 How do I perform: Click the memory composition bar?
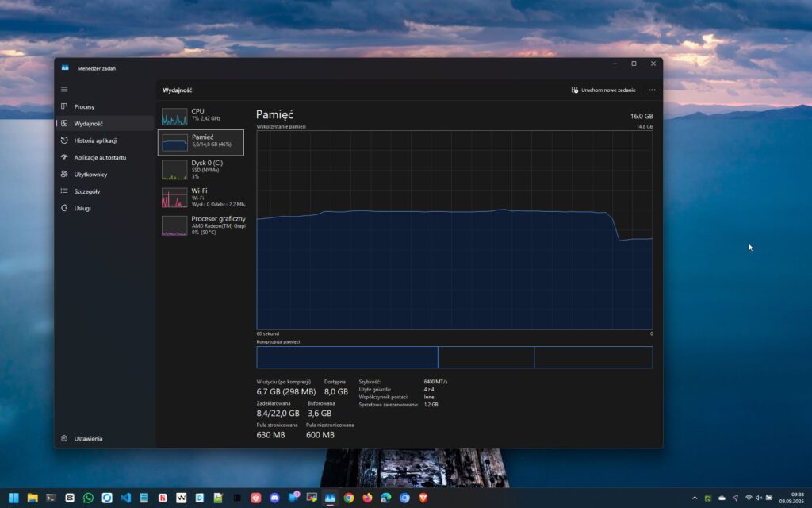454,357
